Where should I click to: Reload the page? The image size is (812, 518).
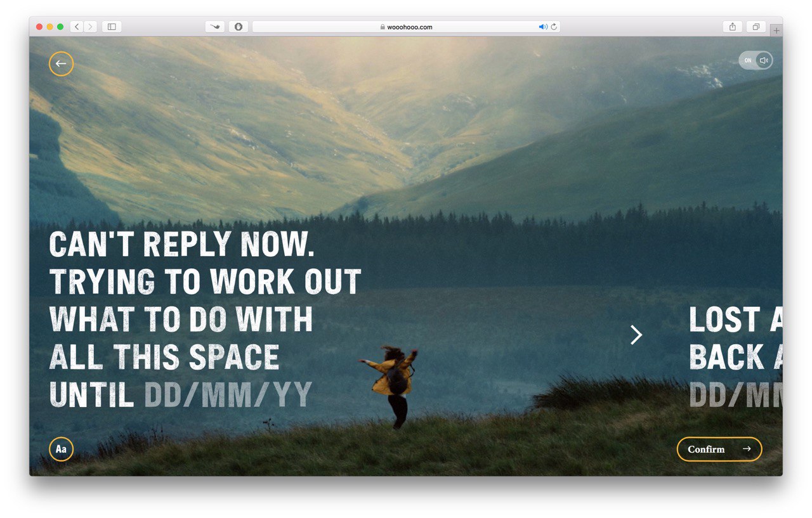click(554, 27)
